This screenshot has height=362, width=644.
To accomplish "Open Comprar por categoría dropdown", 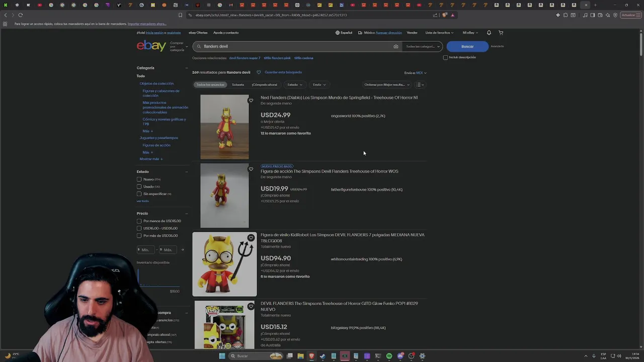I will [178, 46].
